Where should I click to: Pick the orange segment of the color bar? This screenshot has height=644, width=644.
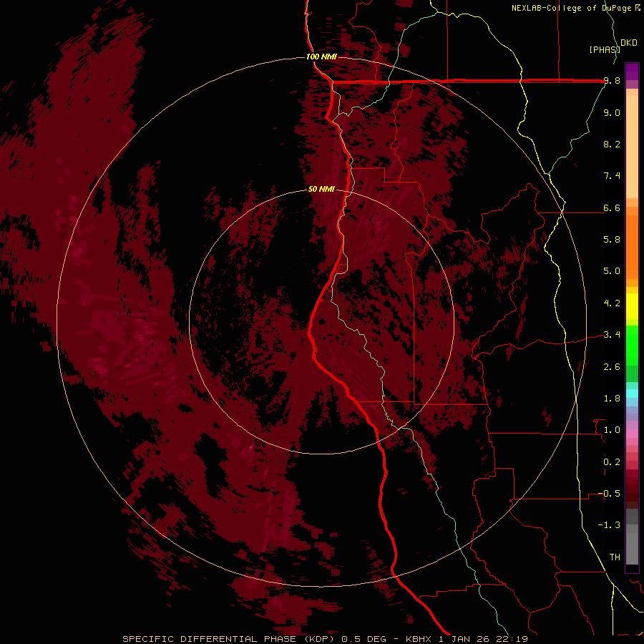coord(632,246)
